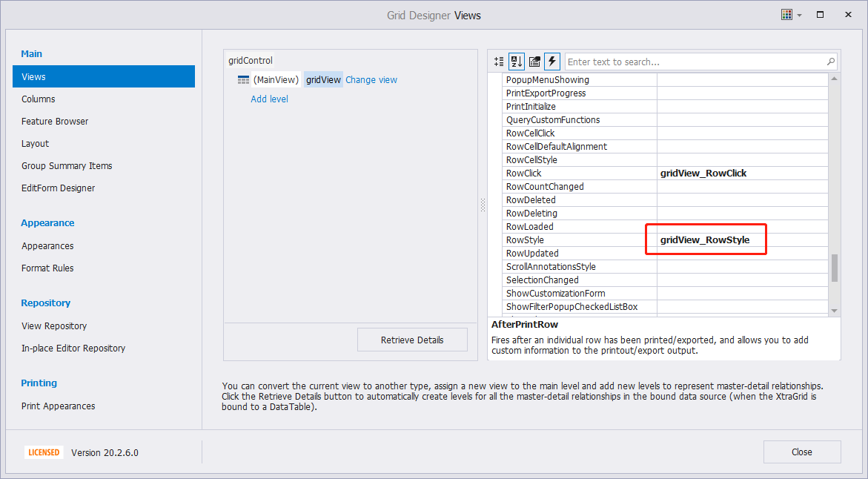Viewport: 868px width, 479px height.
Task: Click the Retrieve Details button
Action: point(412,340)
